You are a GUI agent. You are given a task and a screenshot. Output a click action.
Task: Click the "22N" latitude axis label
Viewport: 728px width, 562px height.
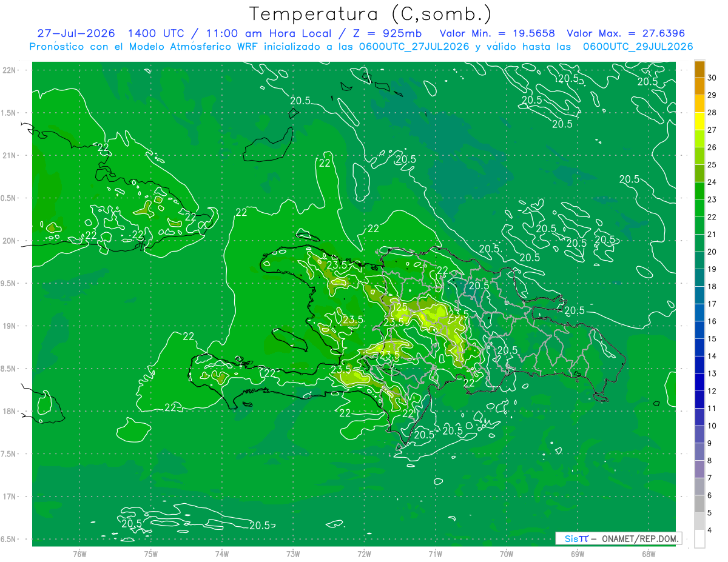pyautogui.click(x=10, y=70)
